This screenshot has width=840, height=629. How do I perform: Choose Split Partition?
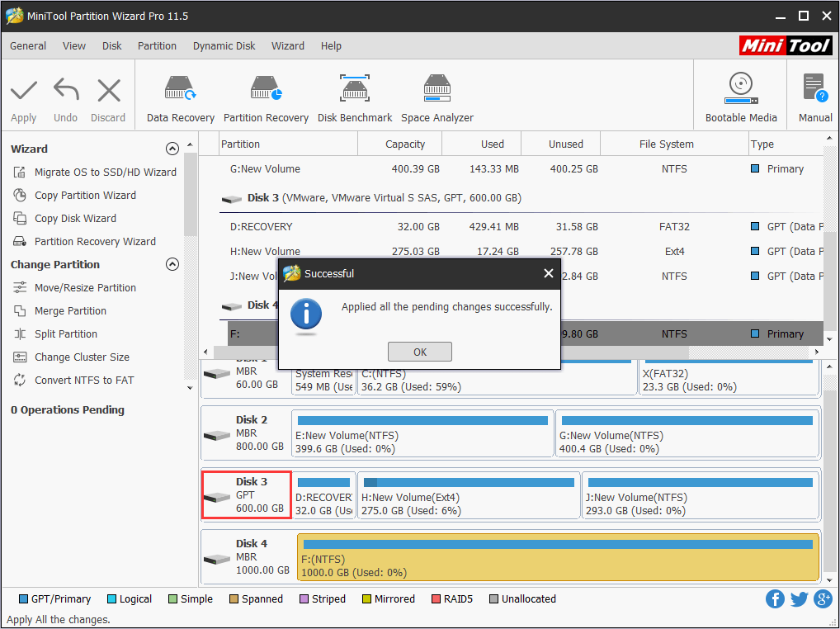coord(66,333)
